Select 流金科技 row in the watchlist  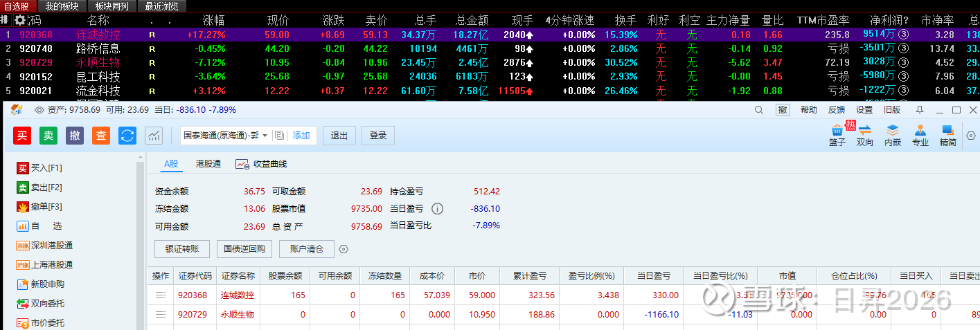click(490, 91)
